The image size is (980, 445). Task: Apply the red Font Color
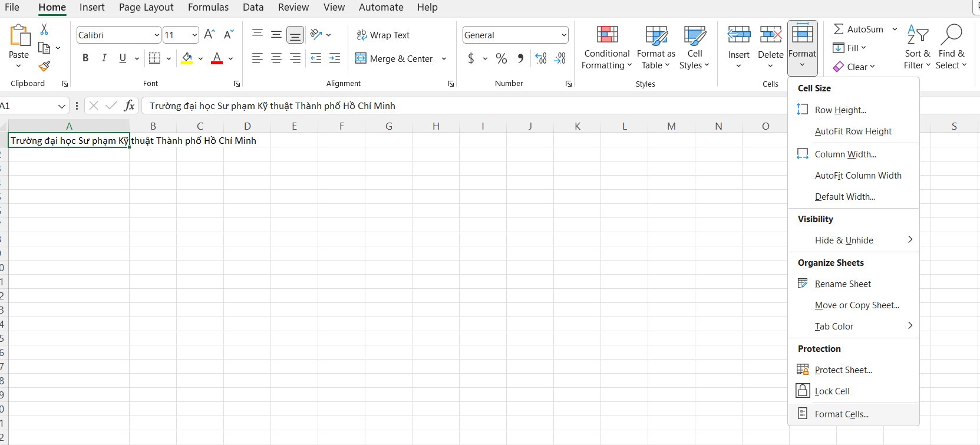tap(217, 58)
